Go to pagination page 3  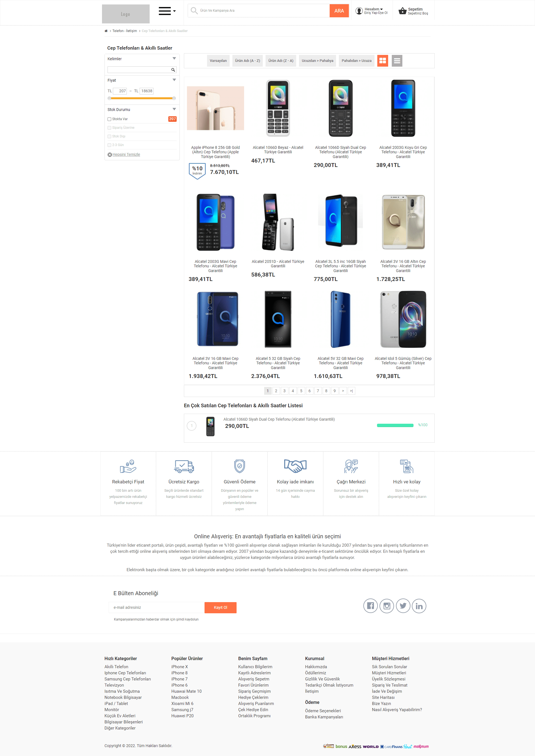point(284,391)
